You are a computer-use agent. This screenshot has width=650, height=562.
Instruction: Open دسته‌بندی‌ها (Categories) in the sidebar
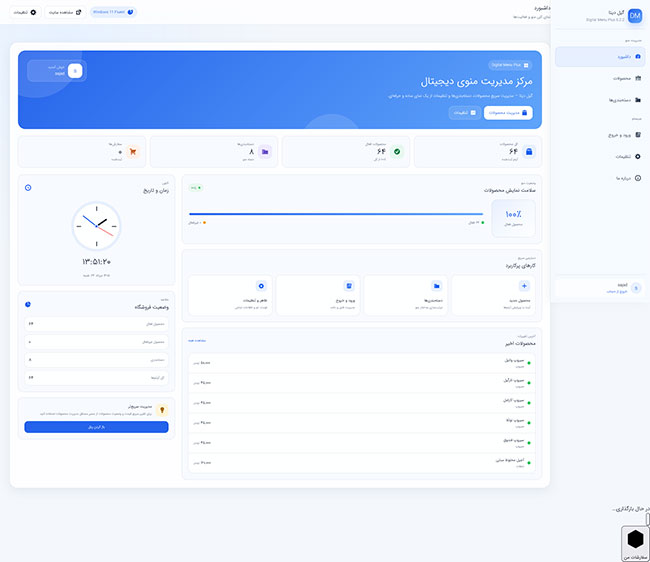(x=600, y=100)
